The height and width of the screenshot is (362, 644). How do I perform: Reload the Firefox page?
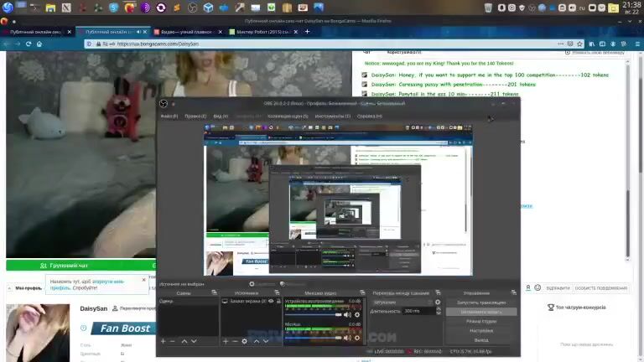click(x=28, y=44)
